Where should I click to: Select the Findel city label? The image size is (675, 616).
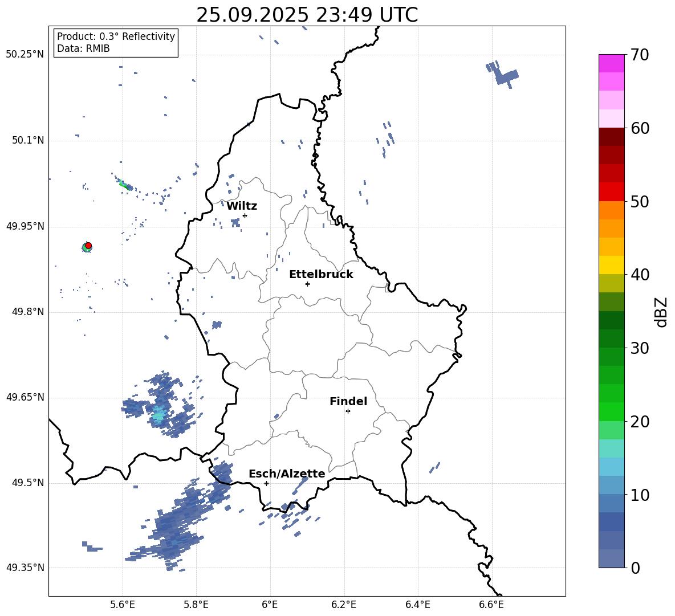point(348,401)
